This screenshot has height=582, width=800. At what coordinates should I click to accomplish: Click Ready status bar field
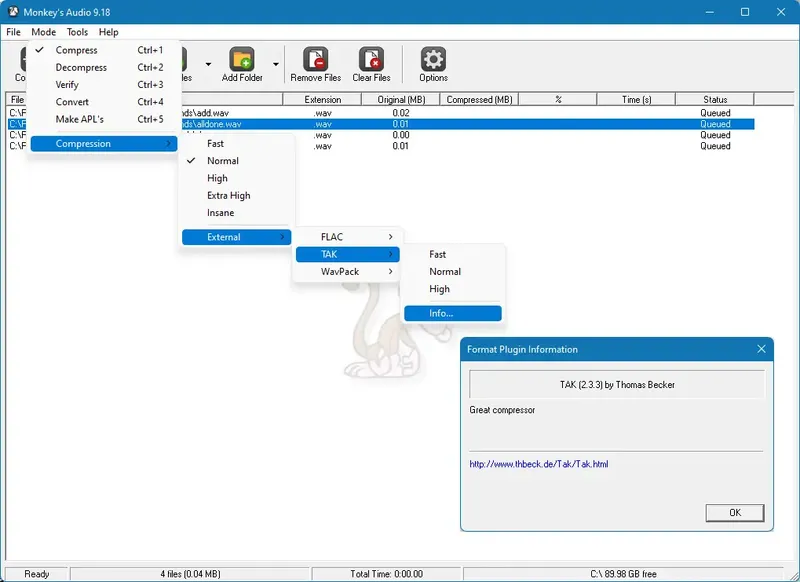37,574
